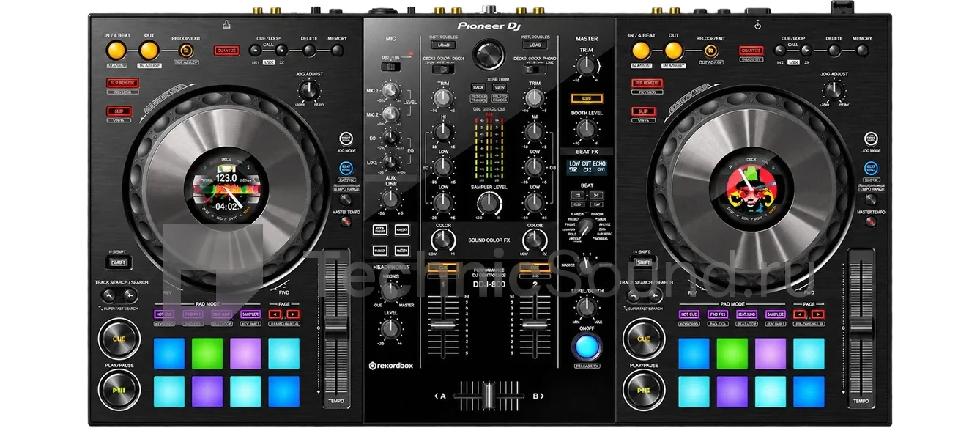Click the Beat FX effect selector knob
Screen dimensions: 980x428
click(587, 226)
